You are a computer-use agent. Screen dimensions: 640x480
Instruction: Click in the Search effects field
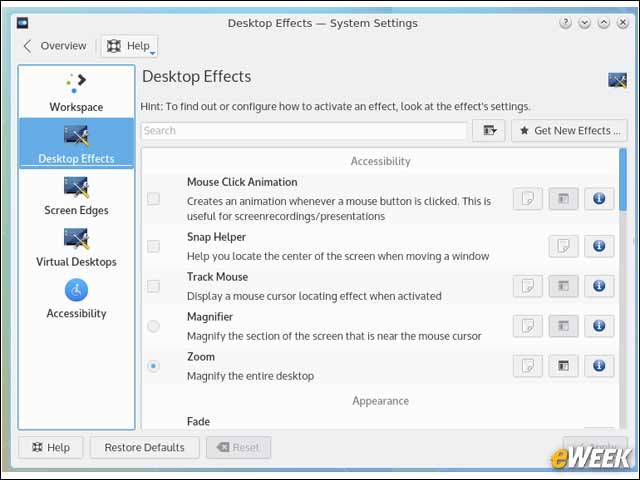pyautogui.click(x=304, y=131)
